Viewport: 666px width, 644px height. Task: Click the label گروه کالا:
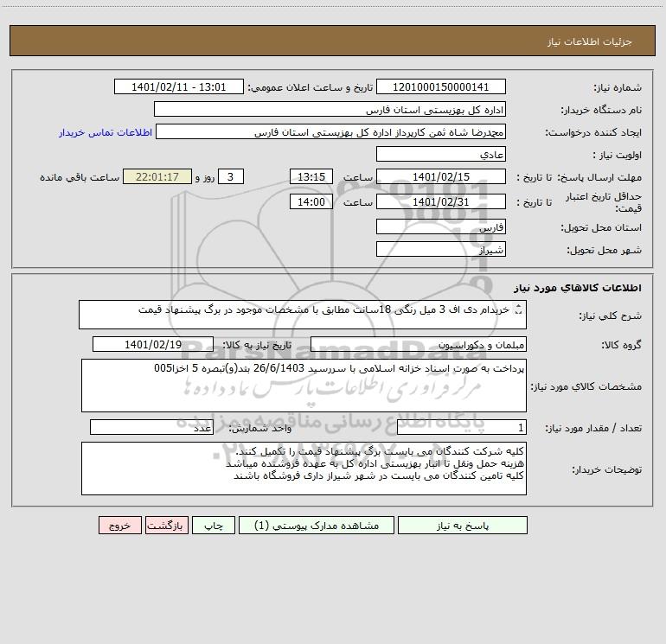(x=622, y=345)
